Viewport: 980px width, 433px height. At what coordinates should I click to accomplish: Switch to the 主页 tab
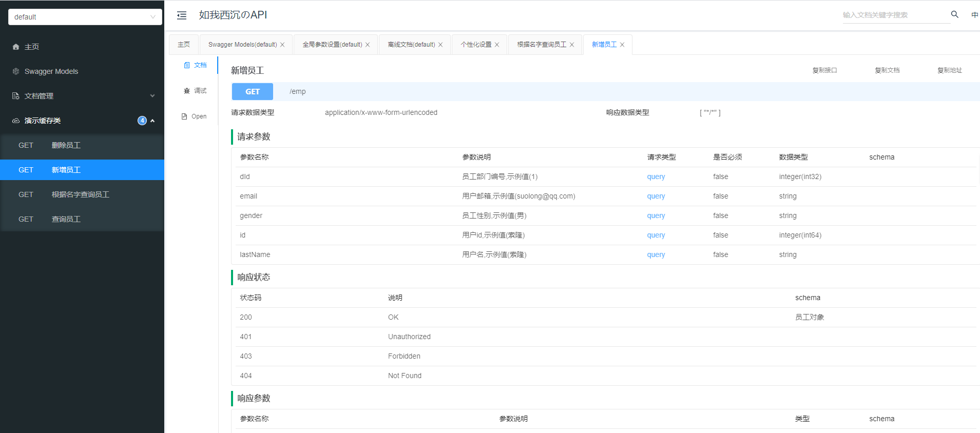184,45
